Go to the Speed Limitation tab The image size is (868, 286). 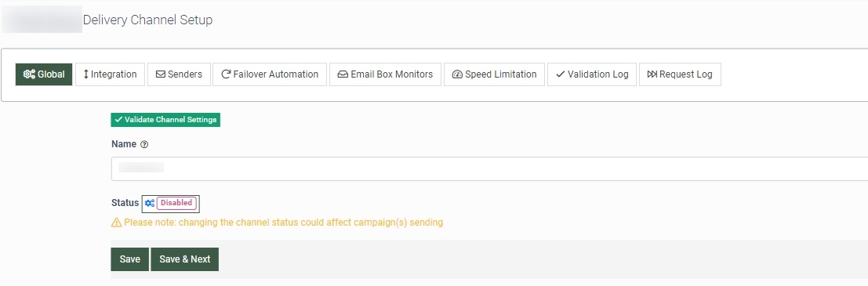(x=494, y=74)
